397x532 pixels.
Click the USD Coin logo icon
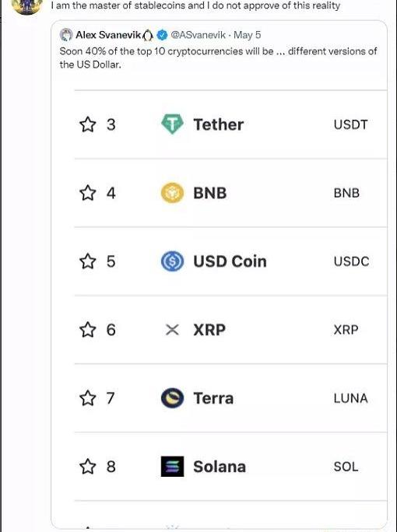click(x=172, y=261)
